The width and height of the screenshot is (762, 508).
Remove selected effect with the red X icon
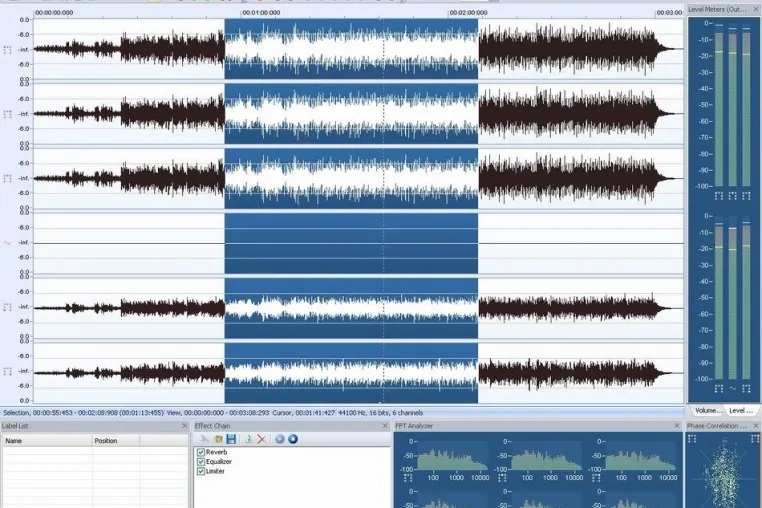(x=261, y=439)
